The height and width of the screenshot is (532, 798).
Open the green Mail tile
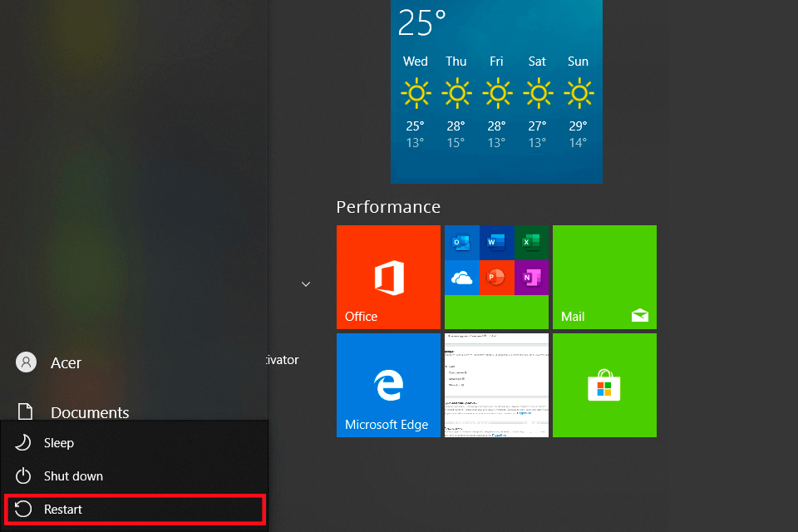coord(604,277)
